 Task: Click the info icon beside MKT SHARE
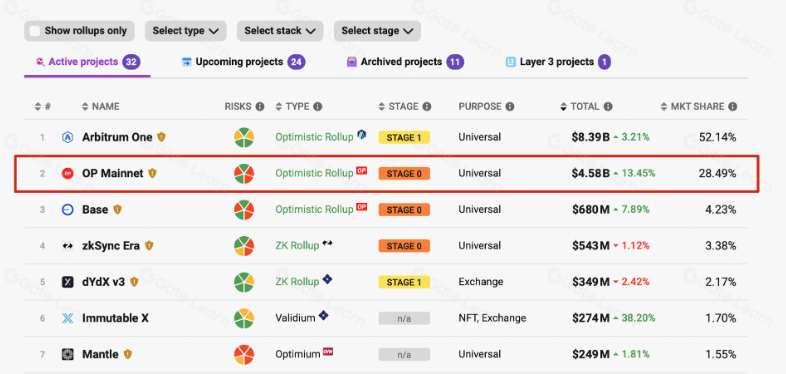[x=733, y=107]
